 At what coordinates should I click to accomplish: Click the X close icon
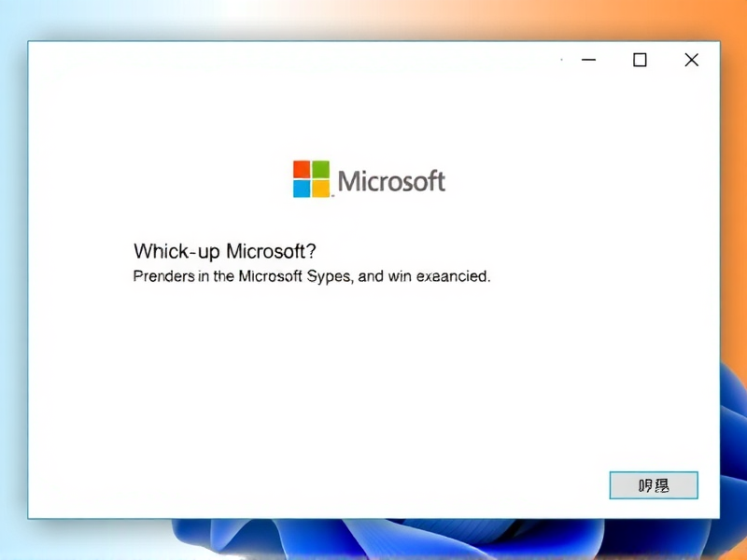click(691, 59)
